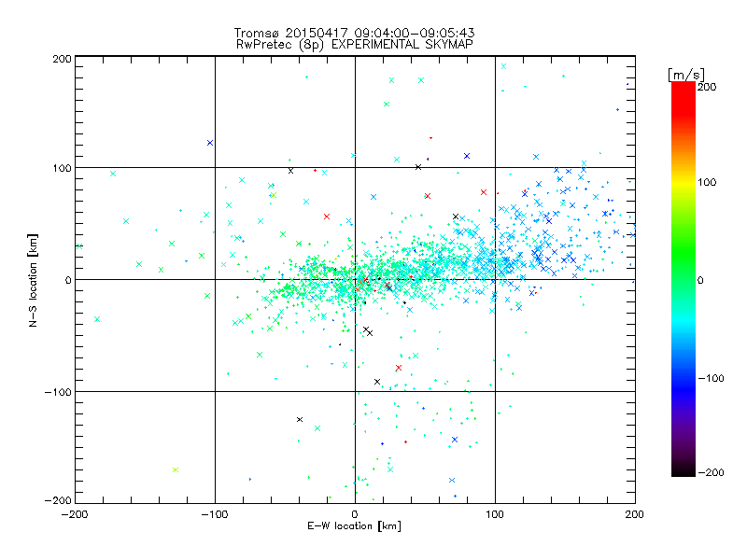Click the 'N-S location [km]' axis label
The height and width of the screenshot is (560, 747).
pyautogui.click(x=33, y=281)
